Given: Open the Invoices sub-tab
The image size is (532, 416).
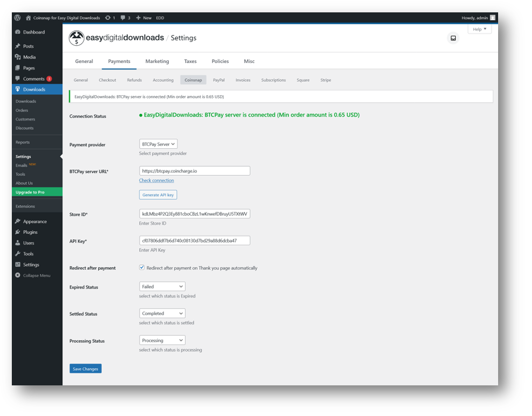Looking at the screenshot, I should click(x=243, y=80).
